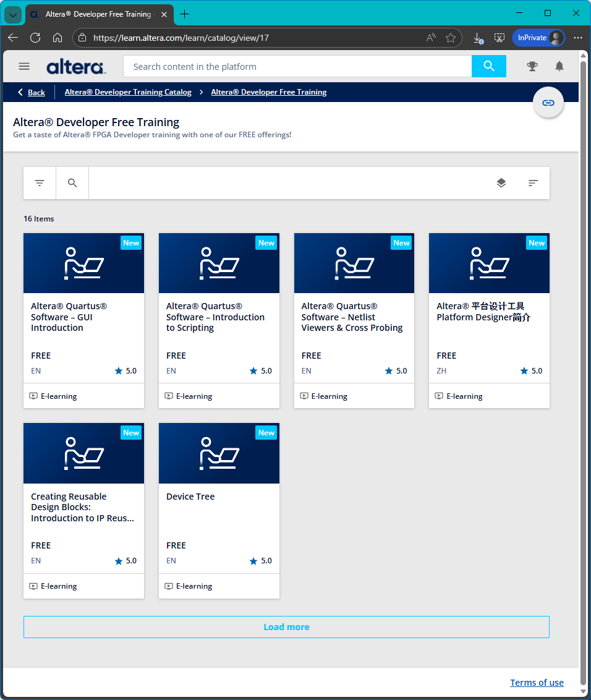This screenshot has height=700, width=591.
Task: Open the Device Tree course thumbnail
Action: tap(219, 453)
